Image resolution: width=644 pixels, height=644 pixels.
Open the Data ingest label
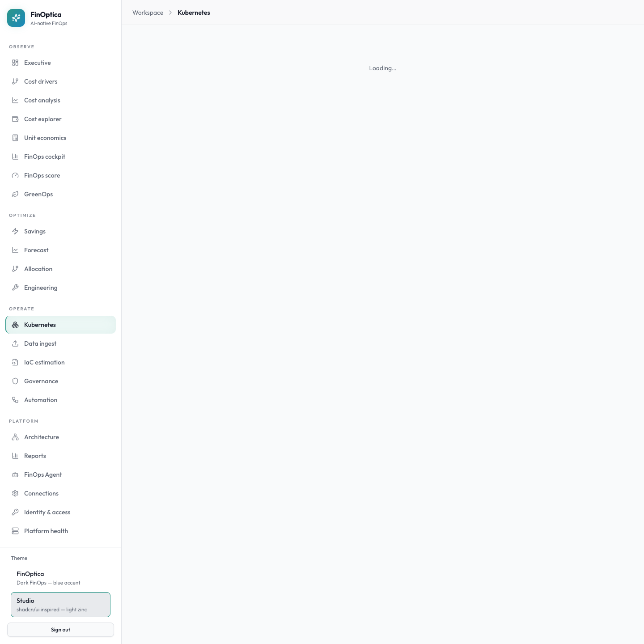point(40,343)
